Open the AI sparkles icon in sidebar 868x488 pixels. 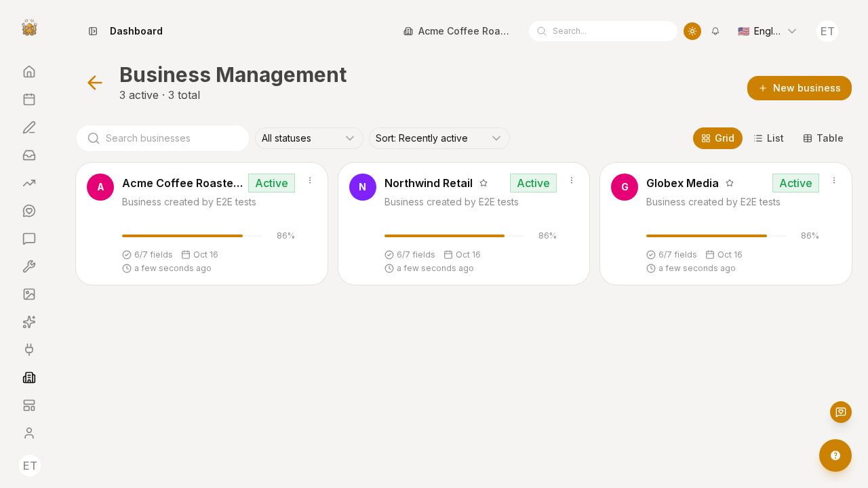click(x=29, y=322)
